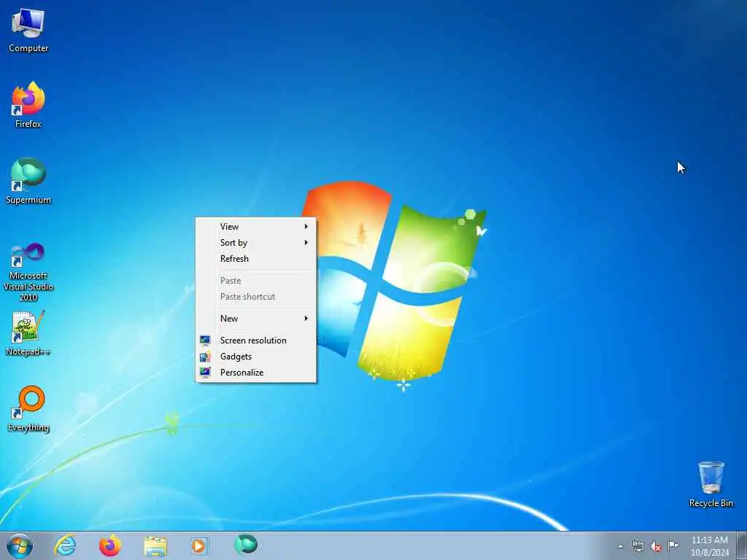The image size is (747, 560).
Task: Open Screen resolution from the context menu
Action: click(256, 341)
